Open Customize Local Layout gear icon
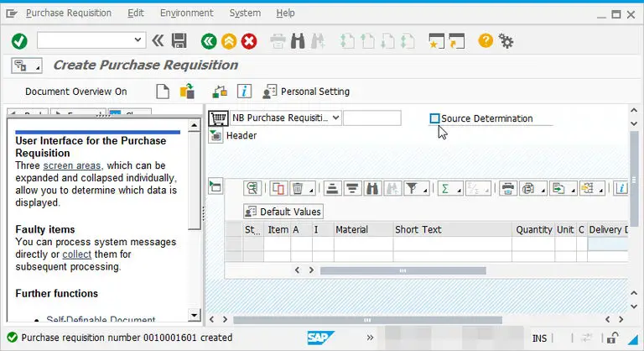The height and width of the screenshot is (351, 644). pyautogui.click(x=506, y=41)
